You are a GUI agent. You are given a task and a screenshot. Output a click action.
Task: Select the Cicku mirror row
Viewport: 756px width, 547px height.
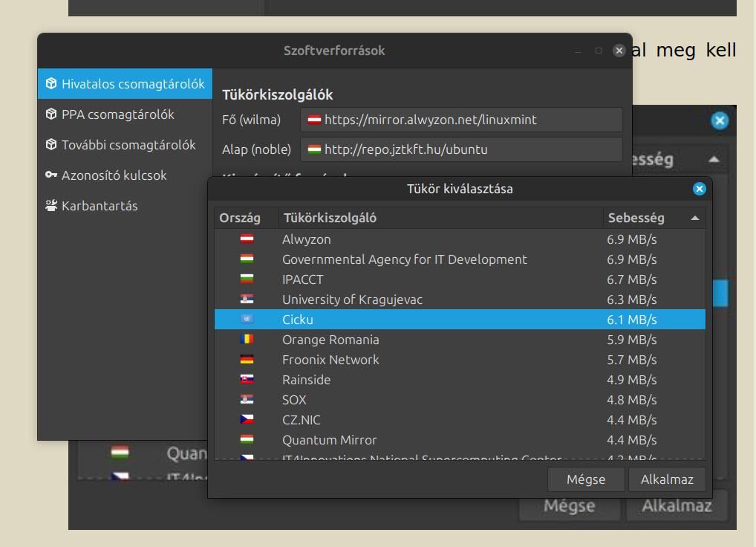point(460,320)
